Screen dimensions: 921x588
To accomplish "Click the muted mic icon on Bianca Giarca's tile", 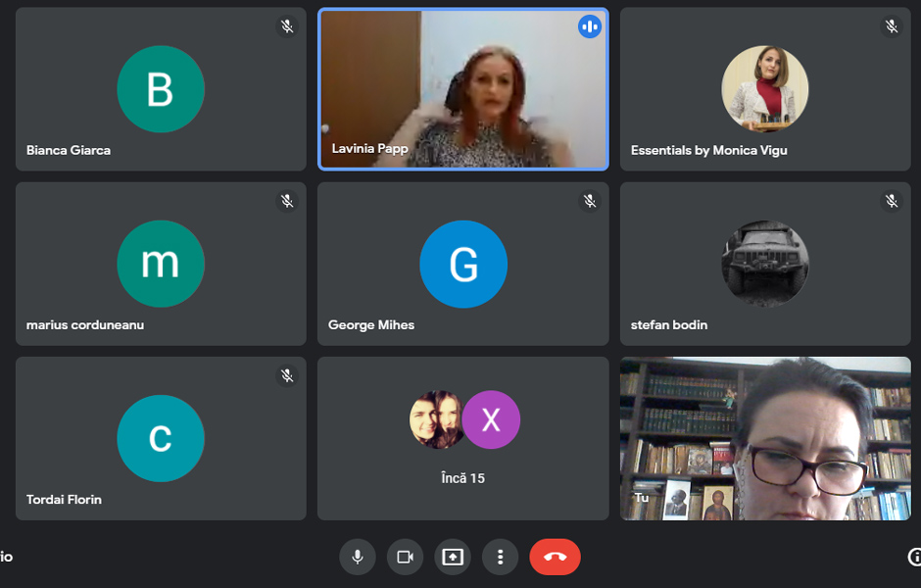I will click(287, 26).
